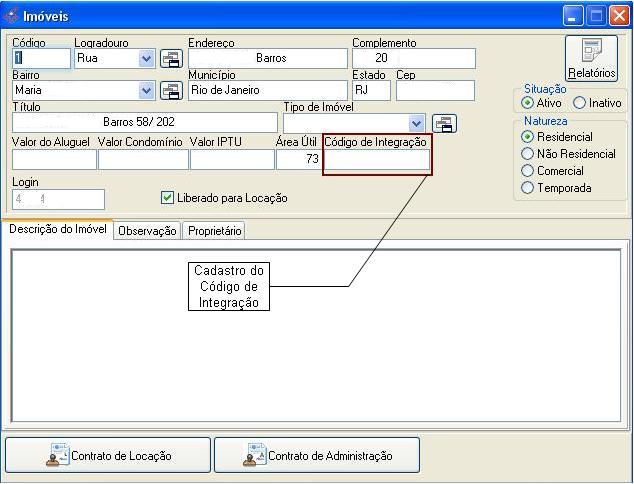Click the Código de Integração field

[x=377, y=160]
